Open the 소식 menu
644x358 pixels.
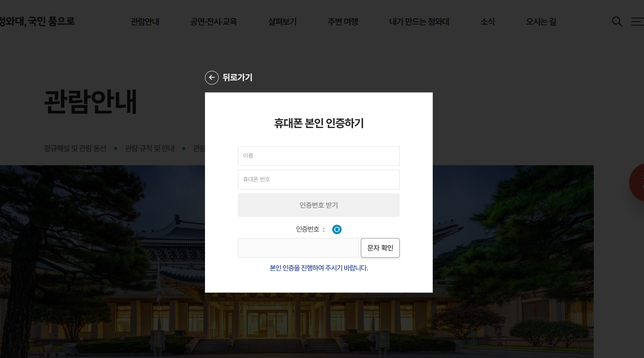point(488,22)
